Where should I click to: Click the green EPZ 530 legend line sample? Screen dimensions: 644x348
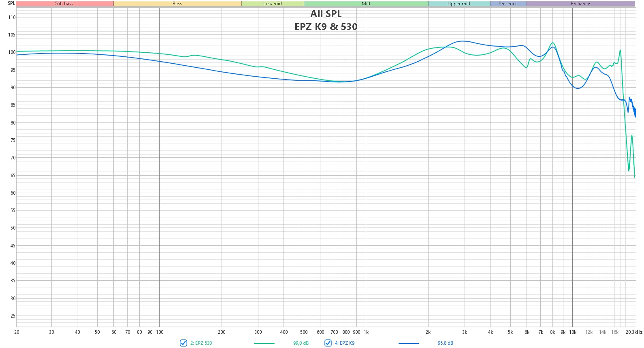click(x=264, y=344)
